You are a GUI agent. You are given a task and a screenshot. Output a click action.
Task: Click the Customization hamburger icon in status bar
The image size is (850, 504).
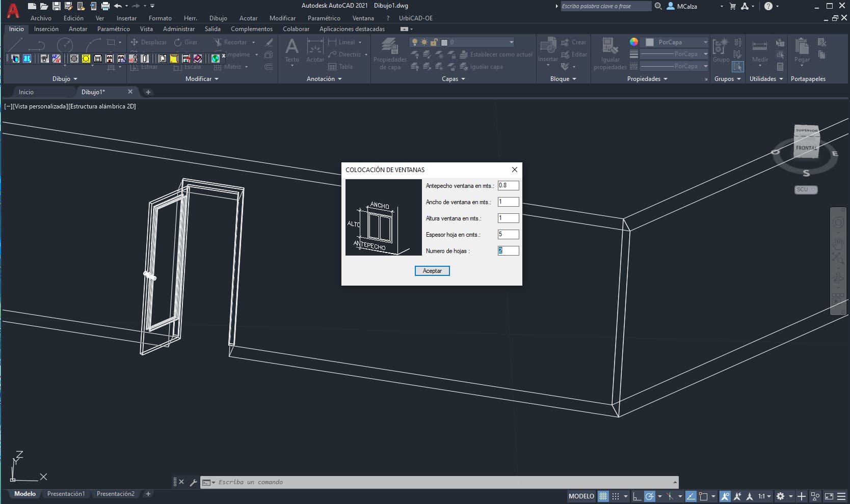[x=841, y=496]
